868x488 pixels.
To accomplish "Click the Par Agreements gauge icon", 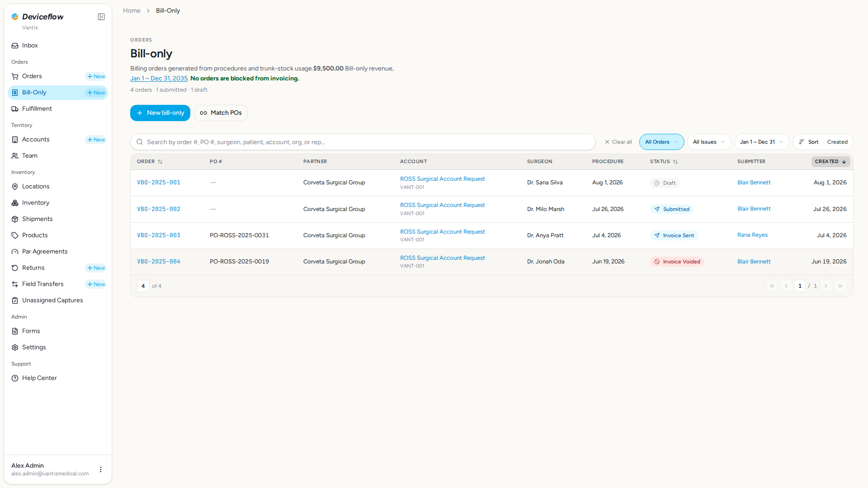I will [x=15, y=252].
